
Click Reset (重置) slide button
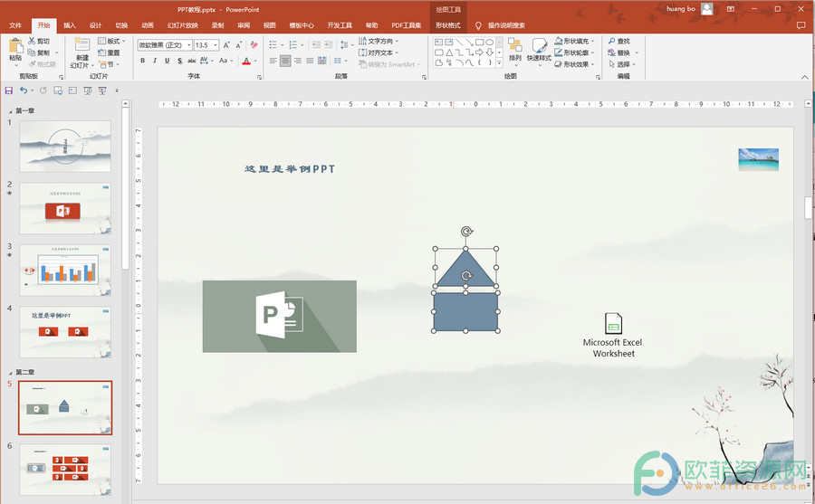pos(110,52)
